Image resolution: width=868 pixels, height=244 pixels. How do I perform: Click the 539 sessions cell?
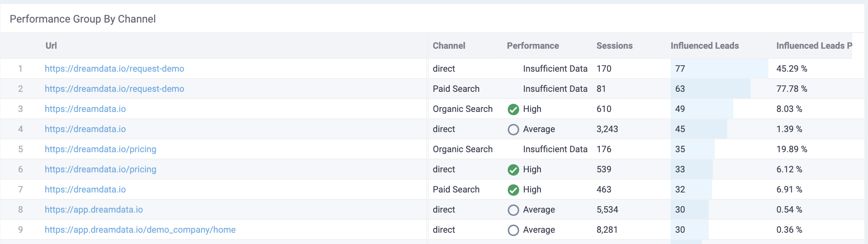604,169
